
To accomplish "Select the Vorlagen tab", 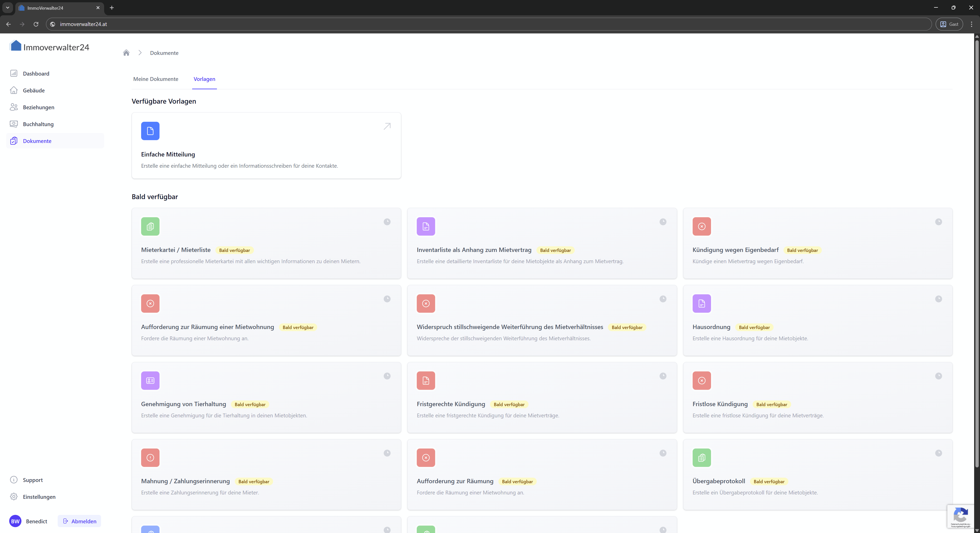I will (x=204, y=79).
